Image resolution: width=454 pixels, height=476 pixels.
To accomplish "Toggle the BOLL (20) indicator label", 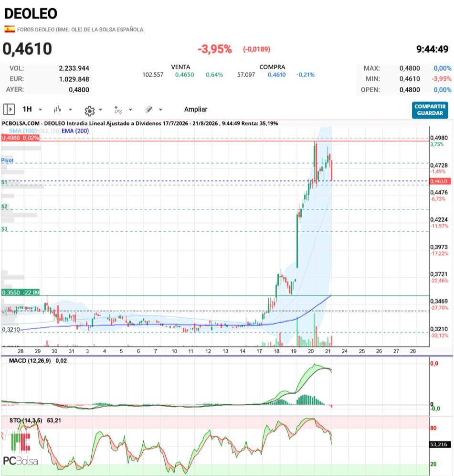I will 48,131.
